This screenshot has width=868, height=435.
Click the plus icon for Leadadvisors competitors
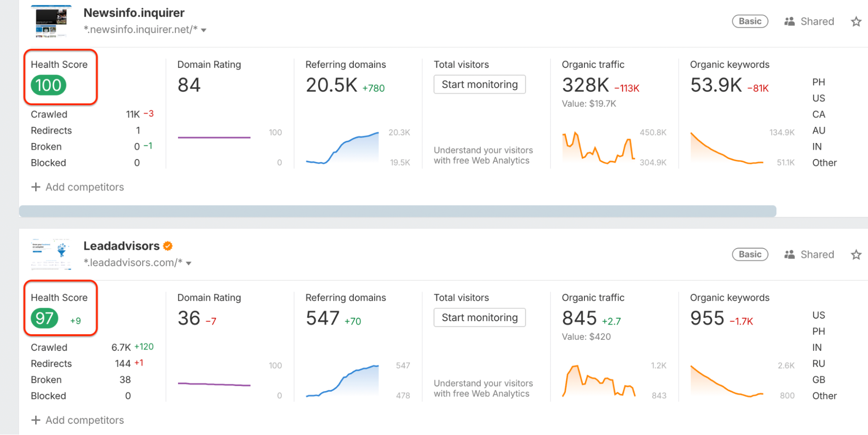pos(36,420)
